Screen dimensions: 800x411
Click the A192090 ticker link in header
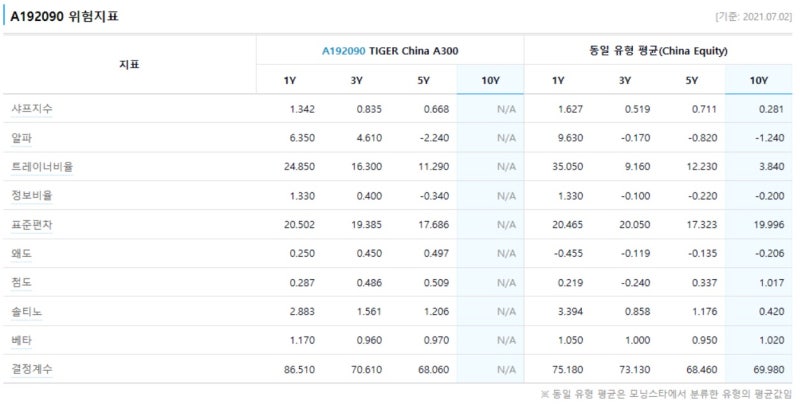(344, 49)
